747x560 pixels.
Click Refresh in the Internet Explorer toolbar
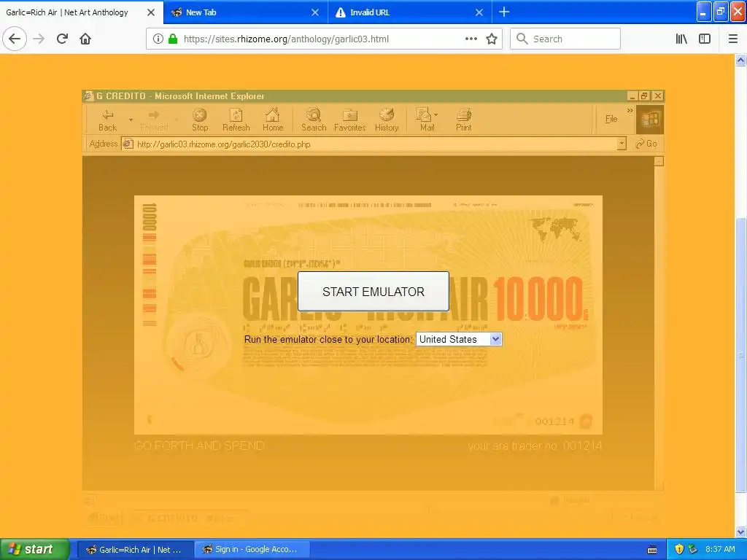click(x=236, y=120)
